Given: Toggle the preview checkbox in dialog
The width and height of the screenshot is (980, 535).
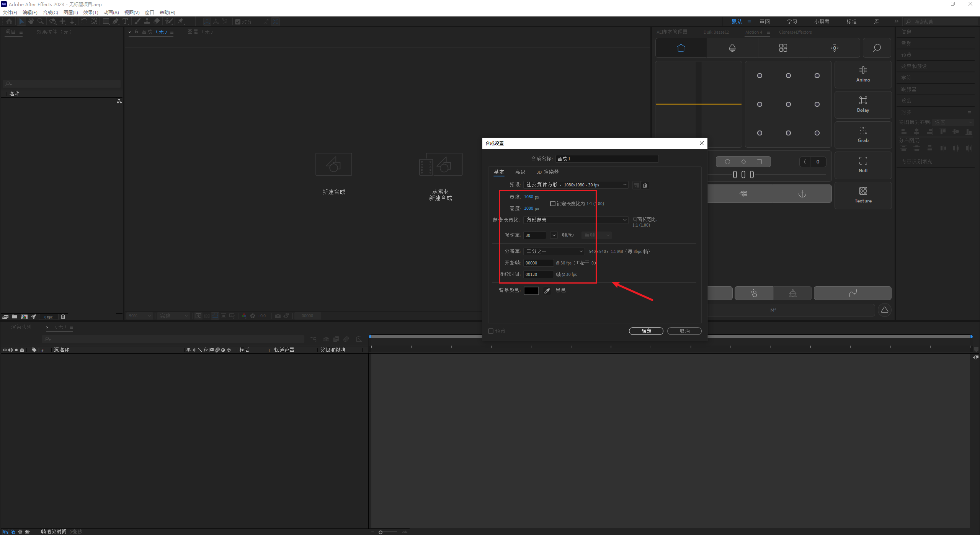Looking at the screenshot, I should 491,331.
